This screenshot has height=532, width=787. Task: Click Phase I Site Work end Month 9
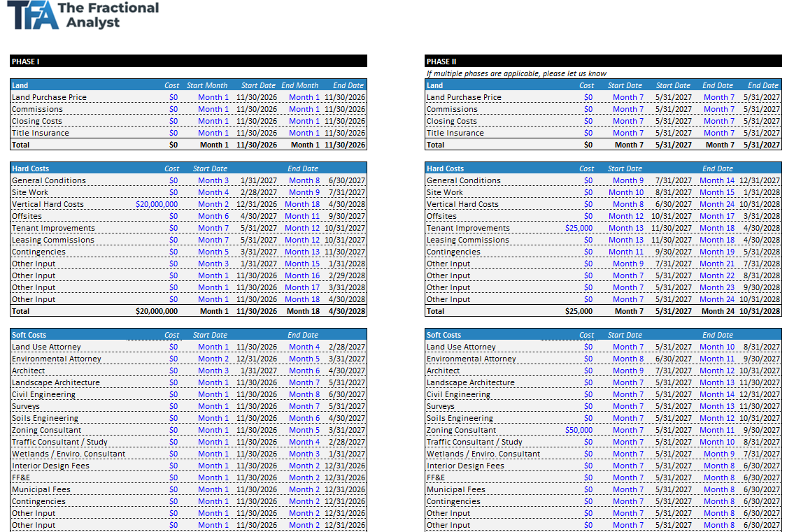click(x=304, y=192)
